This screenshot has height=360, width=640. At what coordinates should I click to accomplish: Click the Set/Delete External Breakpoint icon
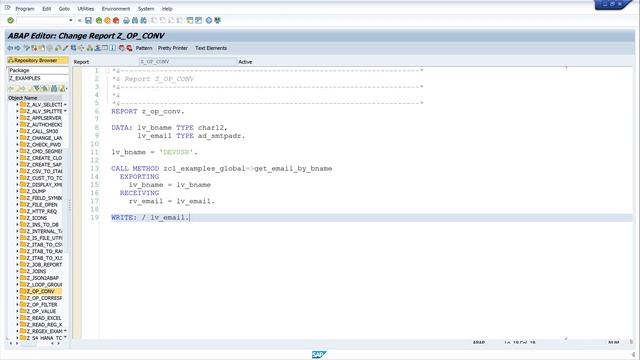pyautogui.click(x=129, y=48)
